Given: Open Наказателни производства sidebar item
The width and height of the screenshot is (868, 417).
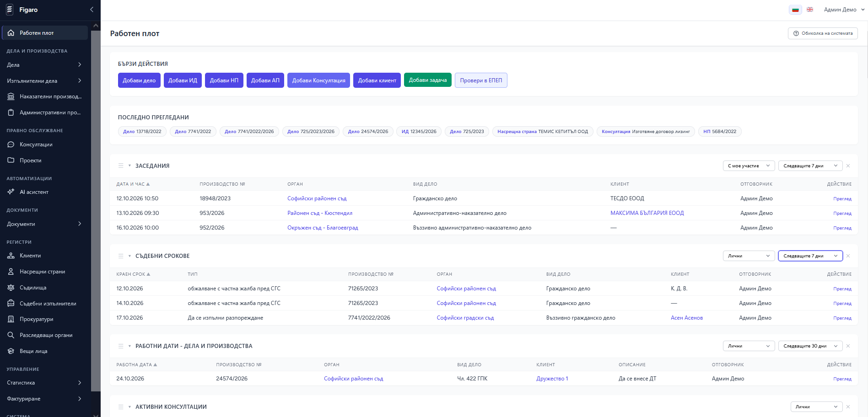Looking at the screenshot, I should tap(45, 96).
